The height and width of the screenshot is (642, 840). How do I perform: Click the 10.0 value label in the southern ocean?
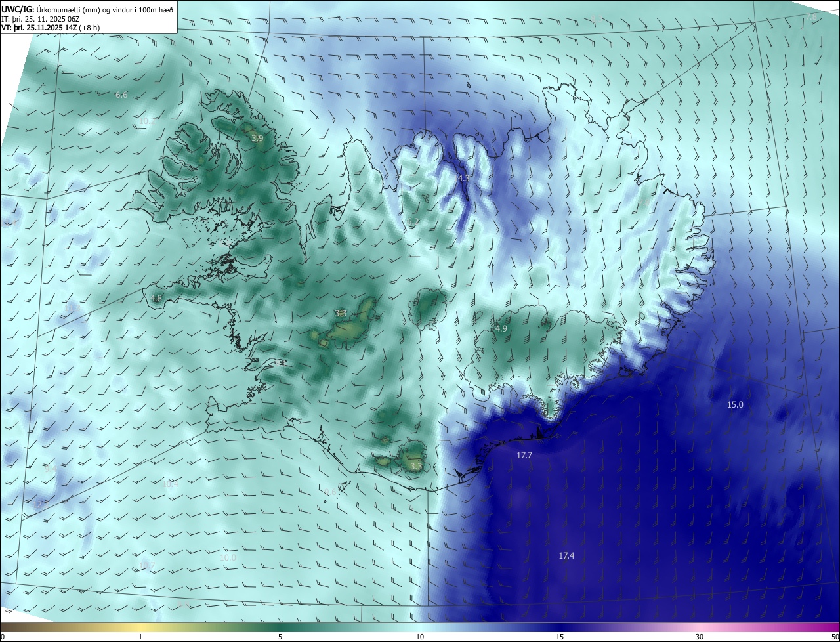point(228,557)
